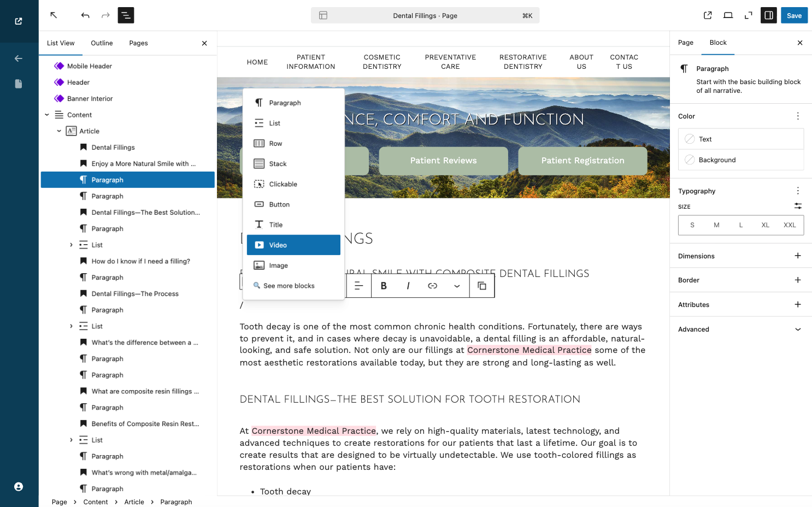The height and width of the screenshot is (507, 812).
Task: Select font size S
Action: tap(692, 225)
